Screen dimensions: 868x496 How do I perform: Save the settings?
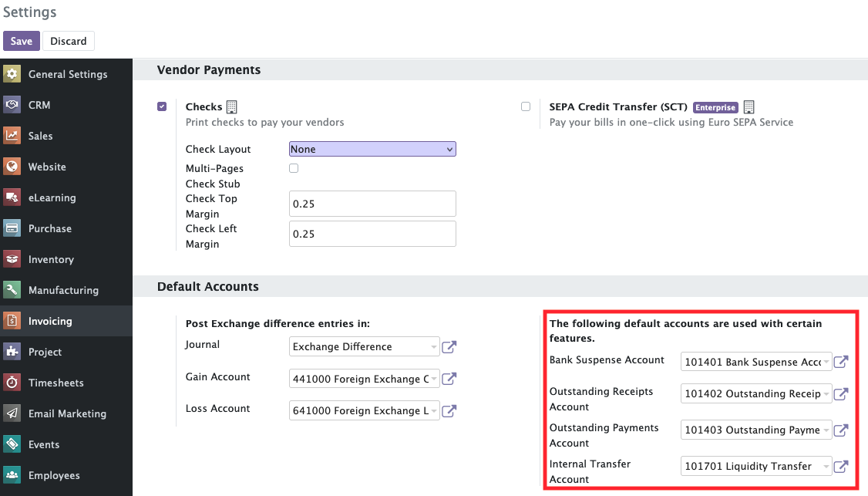pyautogui.click(x=21, y=41)
